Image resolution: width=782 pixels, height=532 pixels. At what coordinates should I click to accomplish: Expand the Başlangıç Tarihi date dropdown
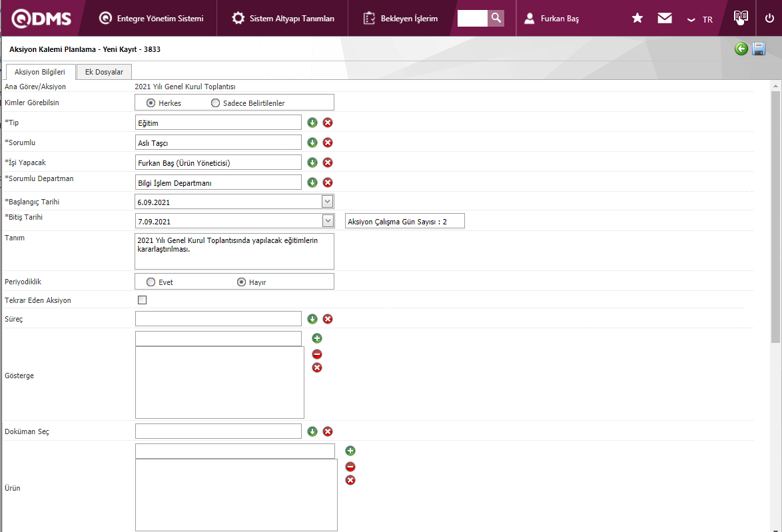click(327, 202)
